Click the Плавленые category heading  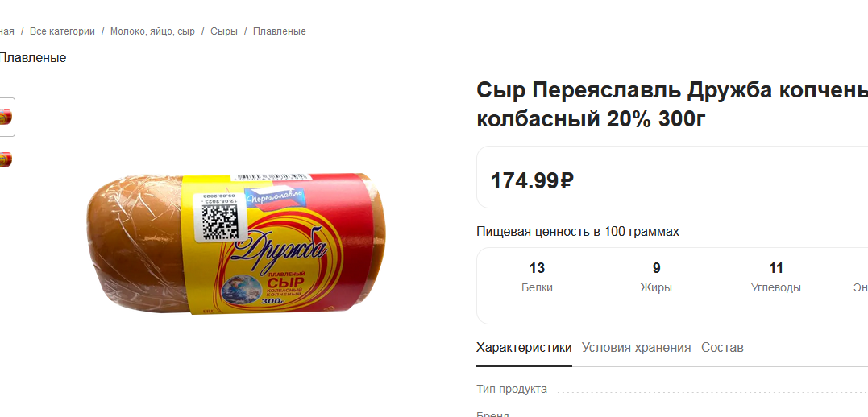(33, 57)
